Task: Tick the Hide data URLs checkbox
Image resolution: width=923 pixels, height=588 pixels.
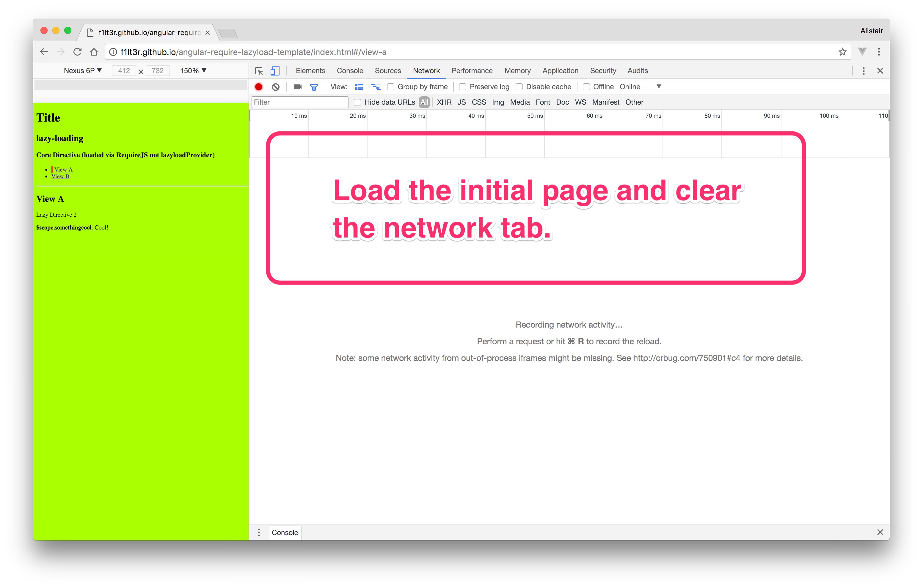Action: click(x=357, y=102)
